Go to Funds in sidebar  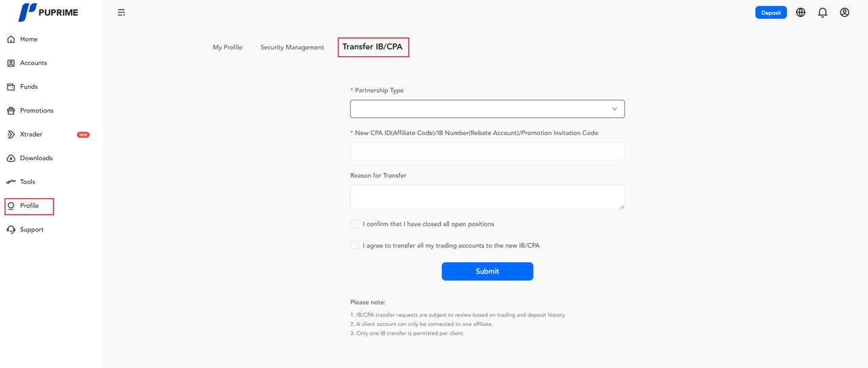28,87
